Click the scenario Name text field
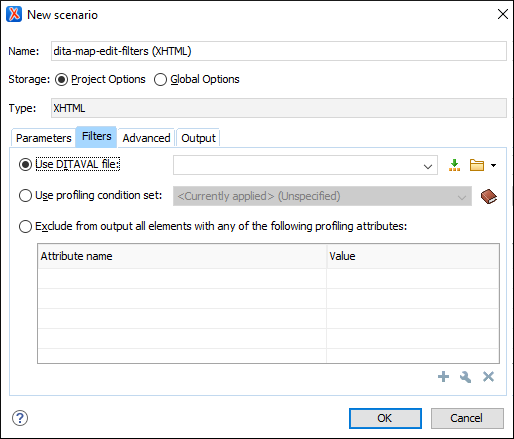 [x=279, y=51]
